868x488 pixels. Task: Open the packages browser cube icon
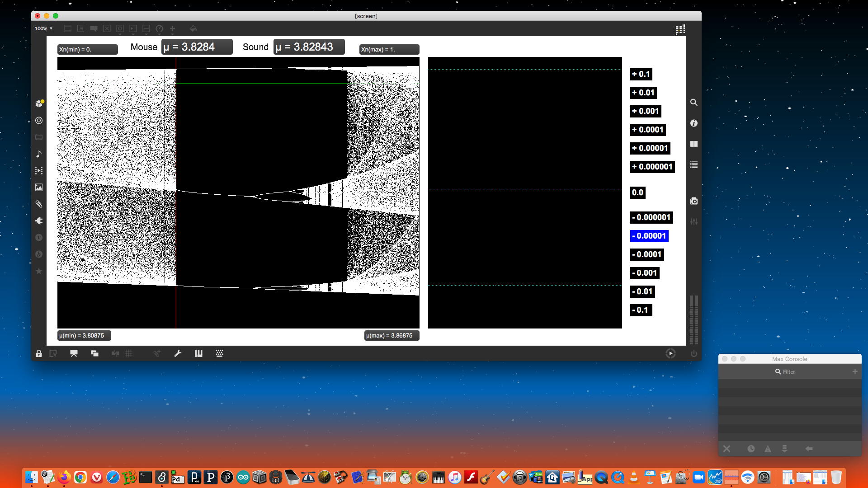(39, 103)
